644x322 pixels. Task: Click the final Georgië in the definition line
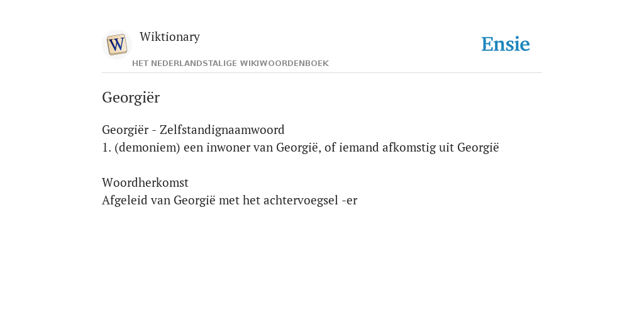point(478,147)
